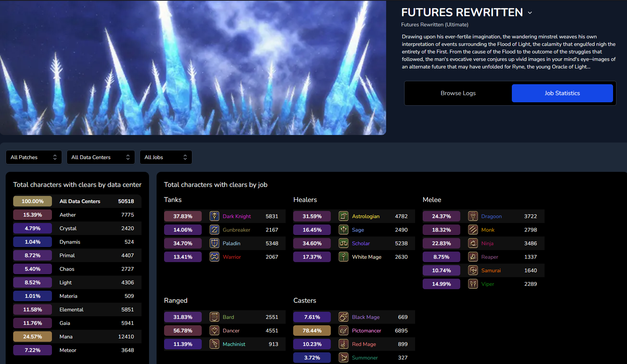Click the Reaper job icon

473,257
